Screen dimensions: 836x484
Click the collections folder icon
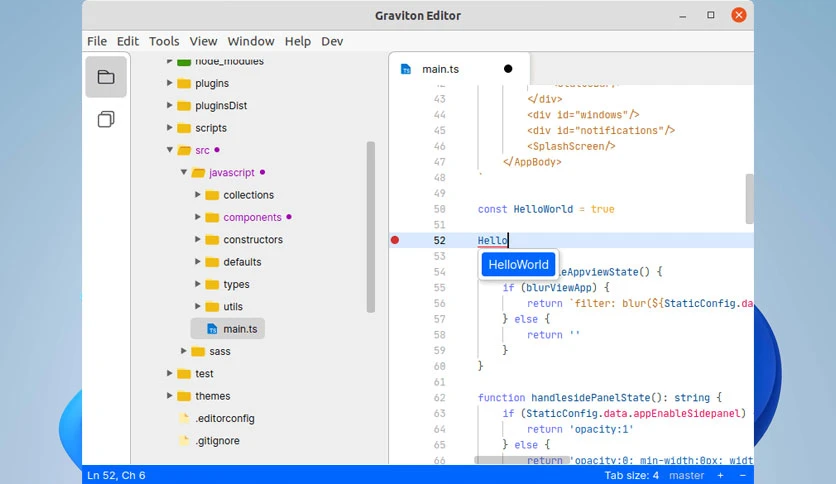point(212,195)
